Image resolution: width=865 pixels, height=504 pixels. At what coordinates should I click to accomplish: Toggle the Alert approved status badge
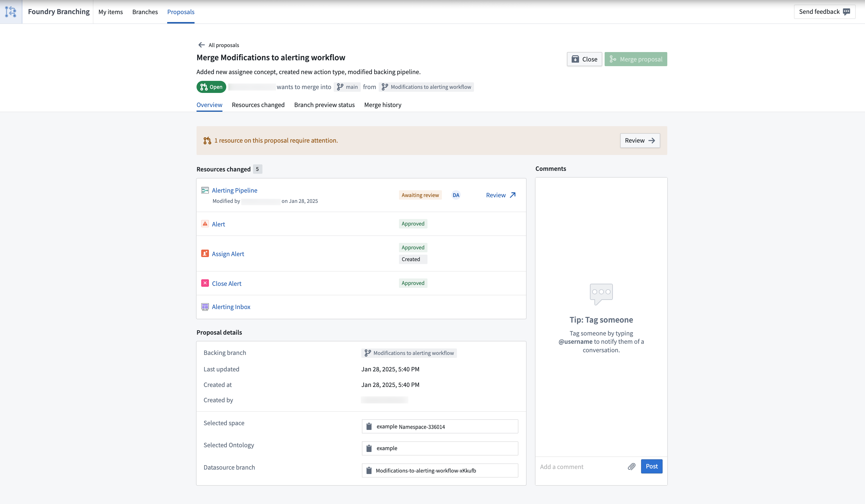413,223
